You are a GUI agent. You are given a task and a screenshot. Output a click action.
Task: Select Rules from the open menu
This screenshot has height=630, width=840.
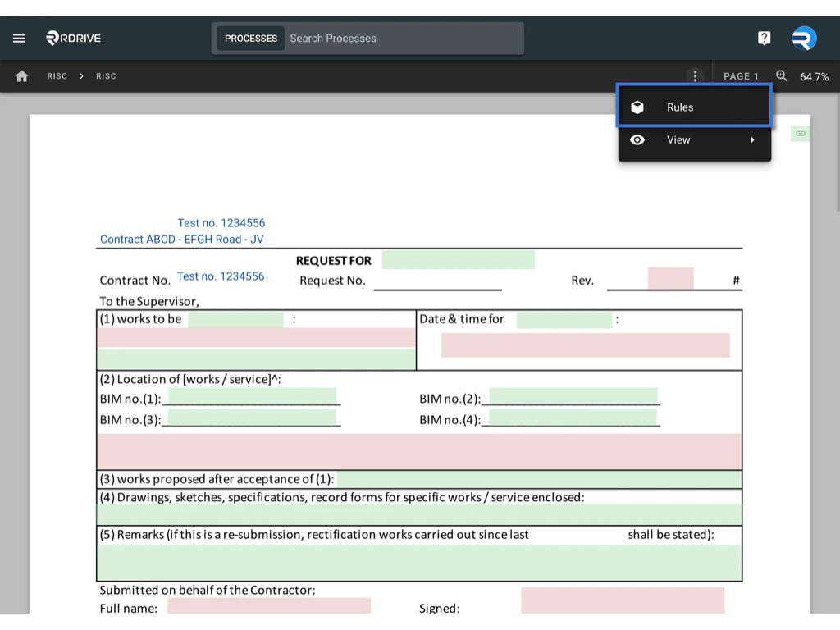point(679,107)
